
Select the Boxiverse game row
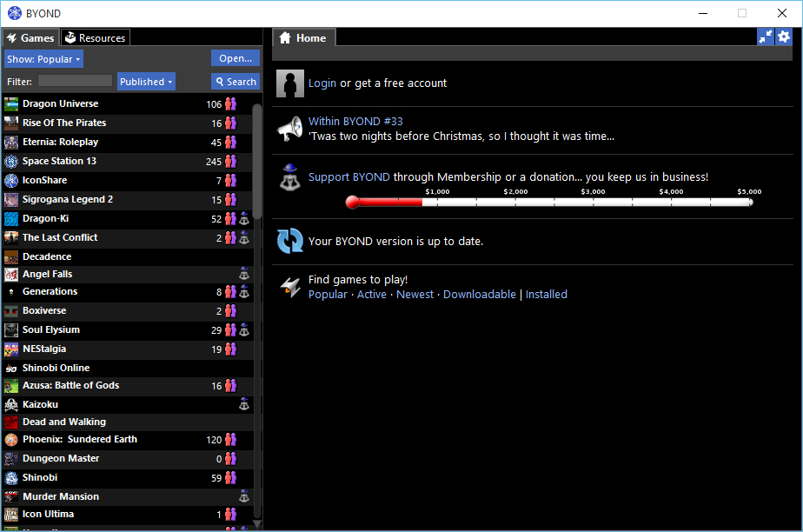pyautogui.click(x=128, y=311)
